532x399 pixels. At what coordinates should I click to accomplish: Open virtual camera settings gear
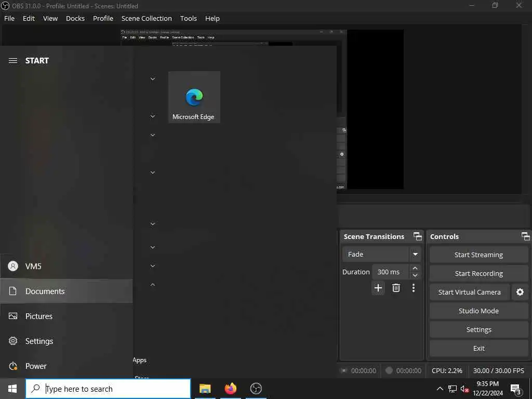(520, 292)
